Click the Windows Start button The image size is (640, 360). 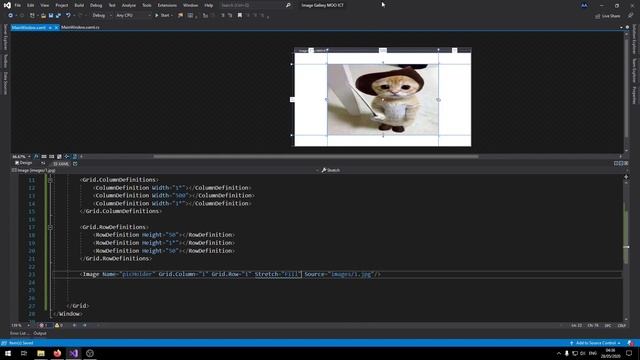coord(8,353)
